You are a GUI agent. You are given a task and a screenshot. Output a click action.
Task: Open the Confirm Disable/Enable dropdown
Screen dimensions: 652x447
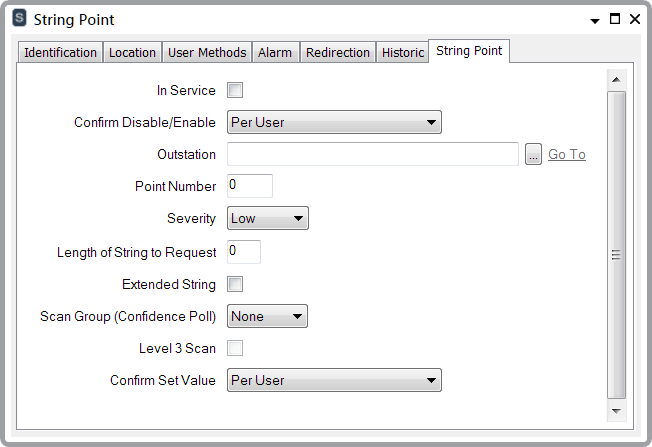pyautogui.click(x=334, y=122)
